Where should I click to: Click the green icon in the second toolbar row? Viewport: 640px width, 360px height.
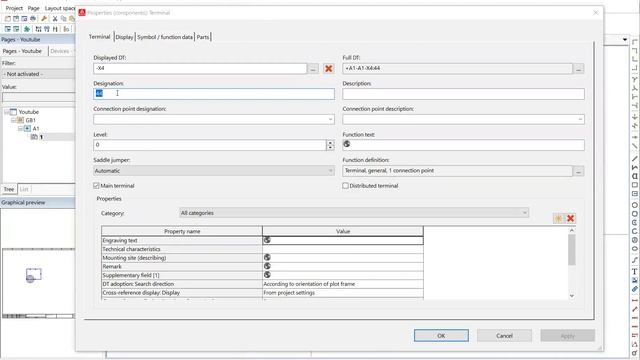pos(27,29)
